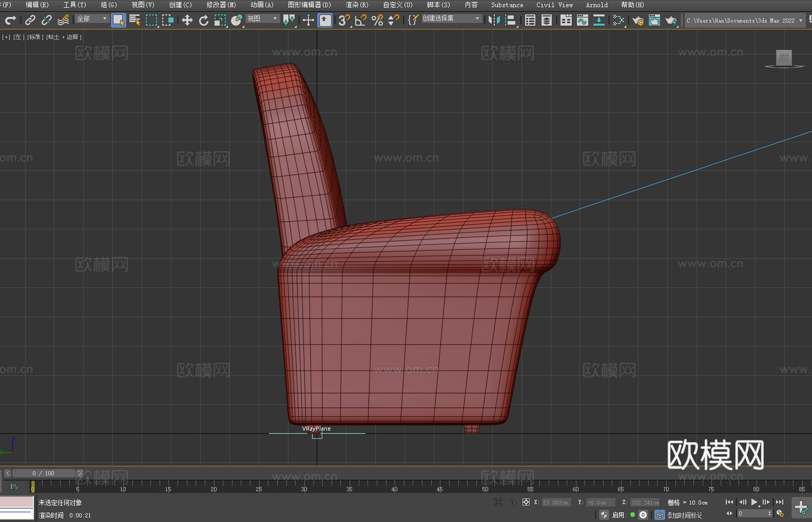Viewport: 812px width, 522px height.
Task: Toggle the Window/Crossing selection icon
Action: [168, 20]
